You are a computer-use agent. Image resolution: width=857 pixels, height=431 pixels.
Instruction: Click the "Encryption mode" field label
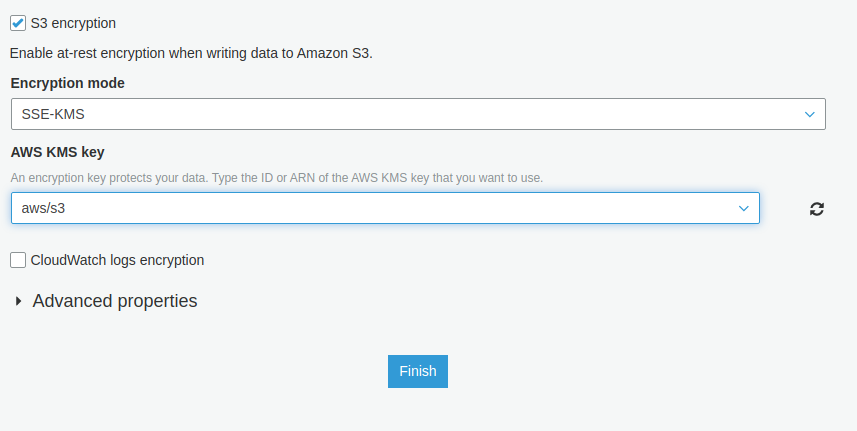[67, 83]
